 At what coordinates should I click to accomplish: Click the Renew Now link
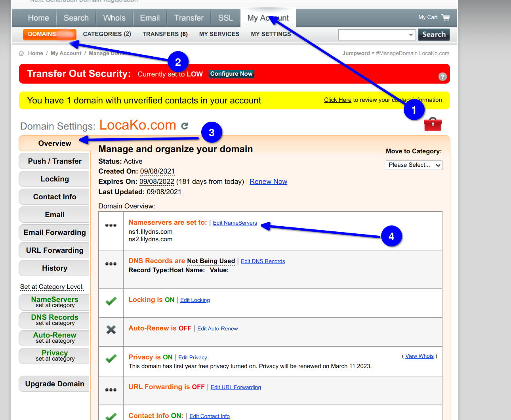(x=268, y=181)
